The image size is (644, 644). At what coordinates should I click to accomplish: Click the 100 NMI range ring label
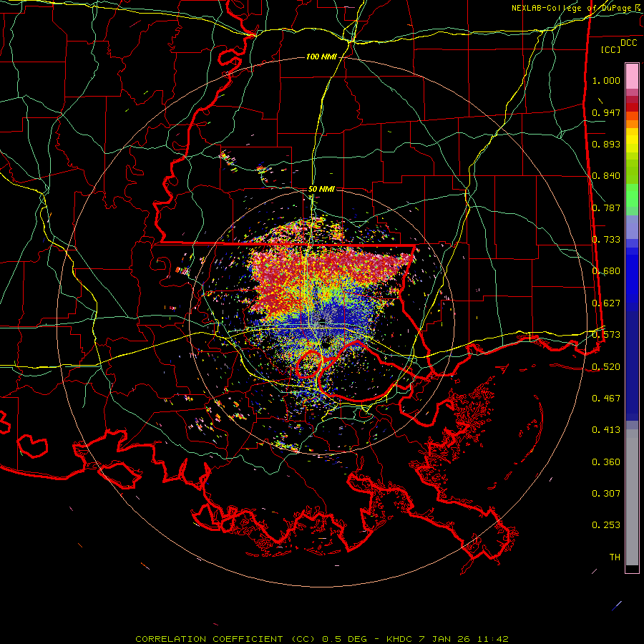321,57
